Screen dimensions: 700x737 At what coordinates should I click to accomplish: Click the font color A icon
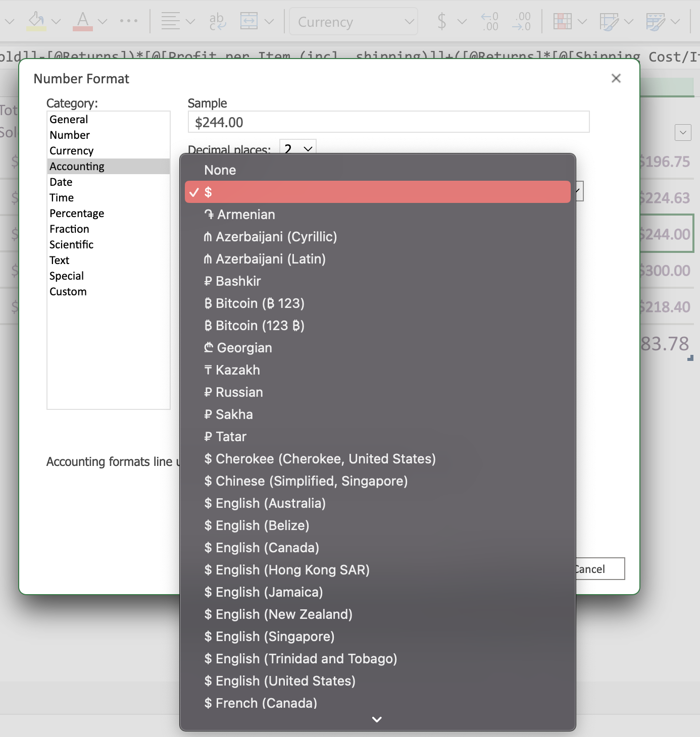pos(83,21)
